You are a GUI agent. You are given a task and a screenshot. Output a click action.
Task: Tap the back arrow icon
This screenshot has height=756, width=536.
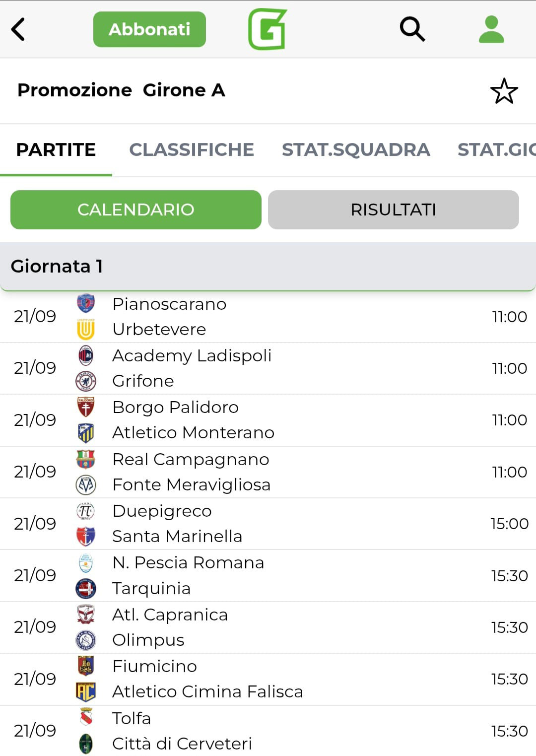(18, 29)
